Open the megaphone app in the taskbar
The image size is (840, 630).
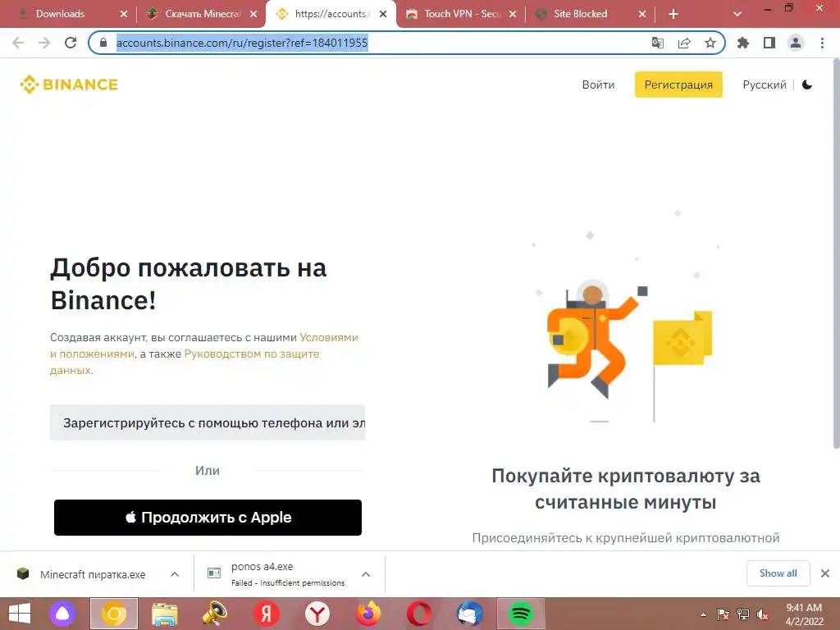pyautogui.click(x=215, y=614)
